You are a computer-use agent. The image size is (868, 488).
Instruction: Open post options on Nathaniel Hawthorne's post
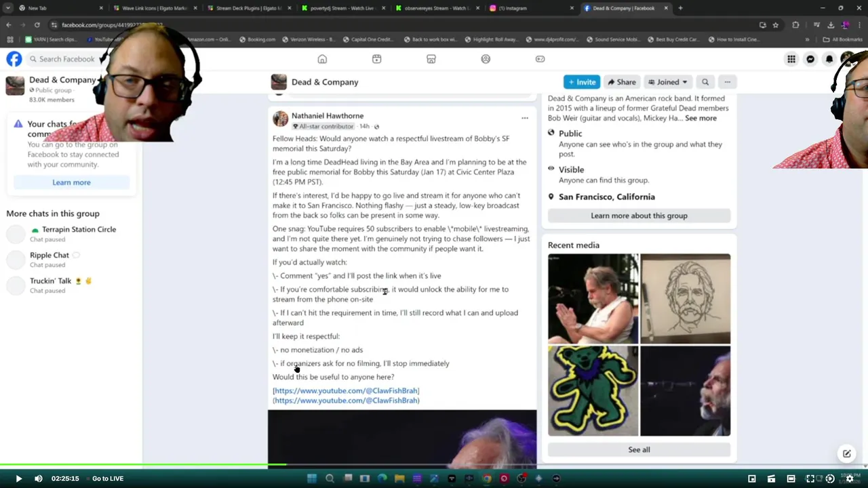[525, 118]
